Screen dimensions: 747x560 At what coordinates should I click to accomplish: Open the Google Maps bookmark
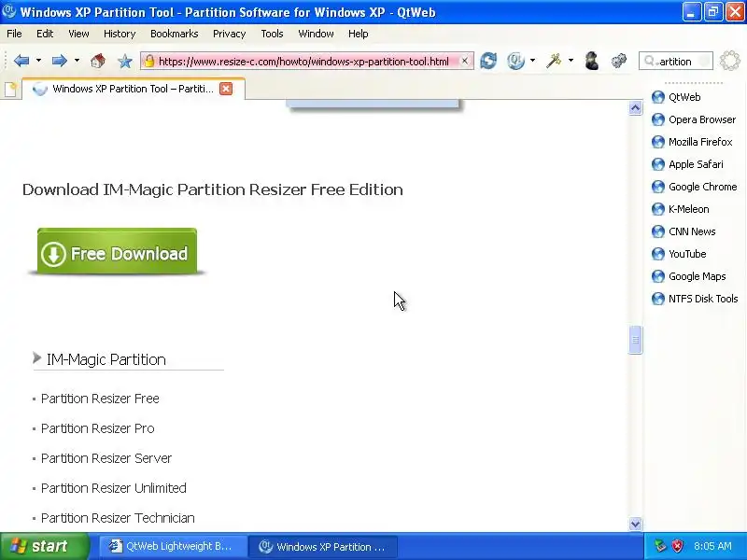[x=689, y=276]
